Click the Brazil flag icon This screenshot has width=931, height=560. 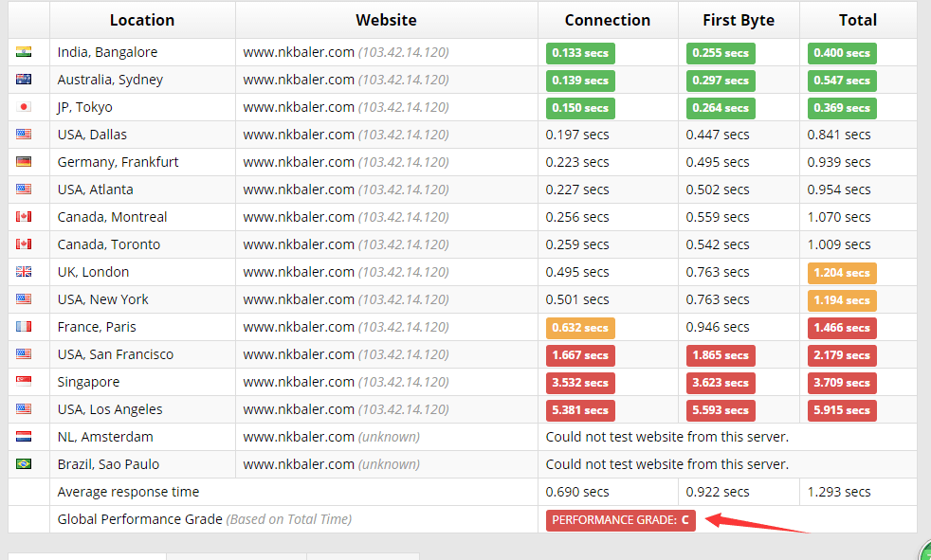point(24,464)
